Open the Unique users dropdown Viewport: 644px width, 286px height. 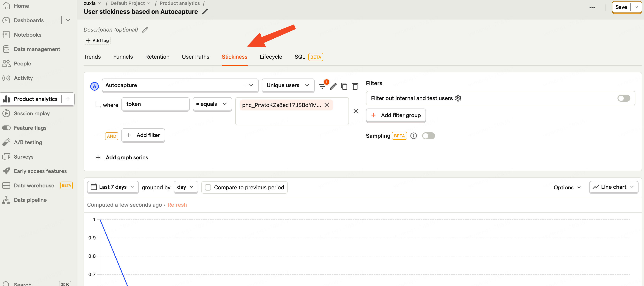pyautogui.click(x=288, y=85)
